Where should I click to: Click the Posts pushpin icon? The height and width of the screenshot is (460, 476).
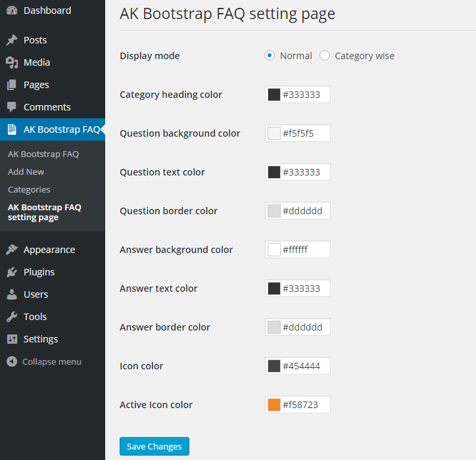point(12,40)
